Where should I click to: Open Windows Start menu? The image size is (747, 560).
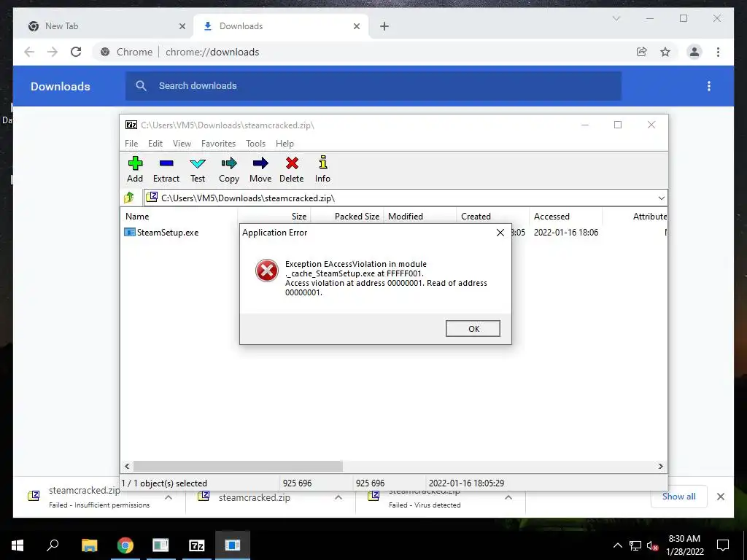click(18, 545)
